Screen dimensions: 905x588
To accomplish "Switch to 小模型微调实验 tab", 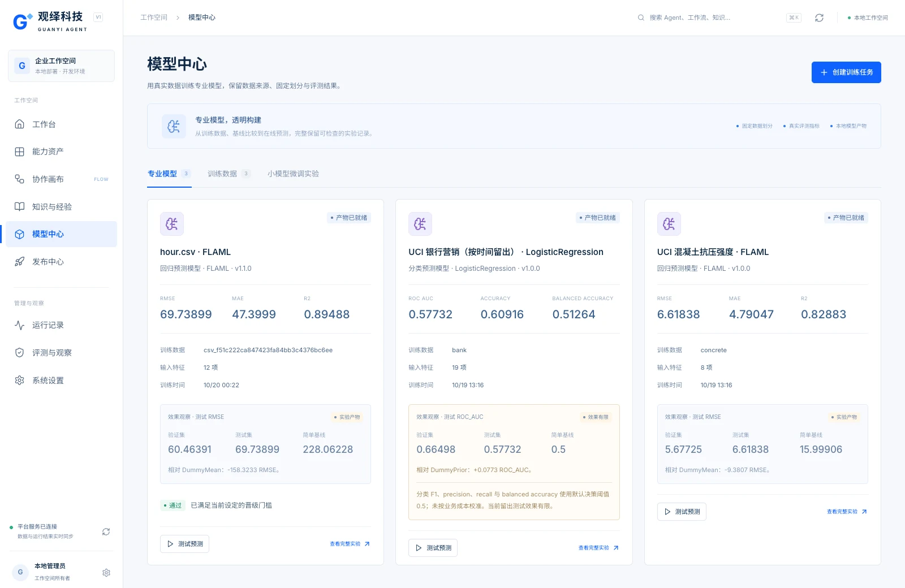I will (293, 174).
